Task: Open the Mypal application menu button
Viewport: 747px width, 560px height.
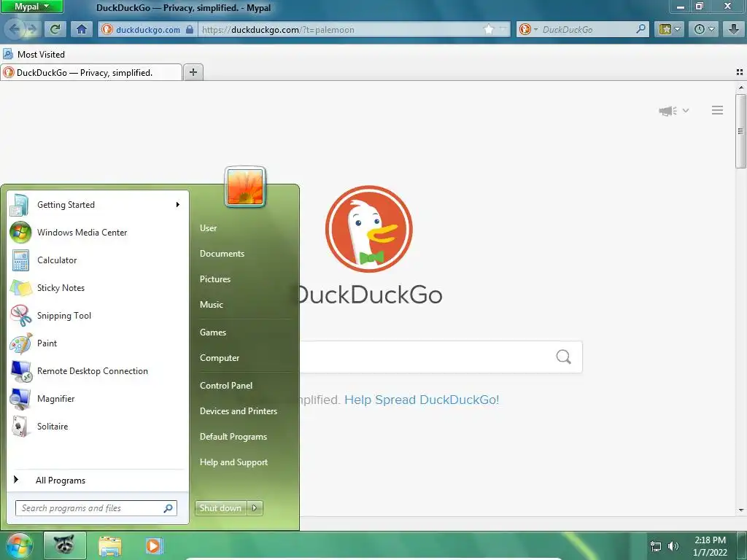Action: point(31,6)
